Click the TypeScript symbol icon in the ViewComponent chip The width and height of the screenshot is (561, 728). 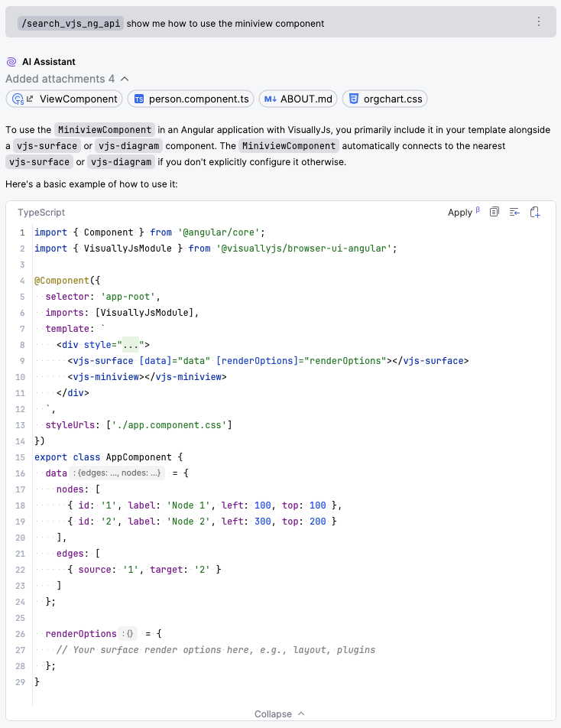pos(18,99)
